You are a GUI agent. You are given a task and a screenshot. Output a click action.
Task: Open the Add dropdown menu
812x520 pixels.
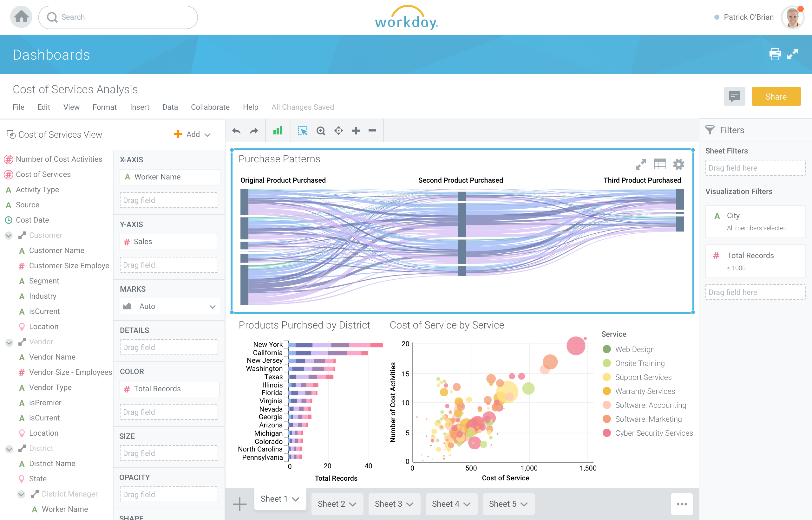click(193, 134)
